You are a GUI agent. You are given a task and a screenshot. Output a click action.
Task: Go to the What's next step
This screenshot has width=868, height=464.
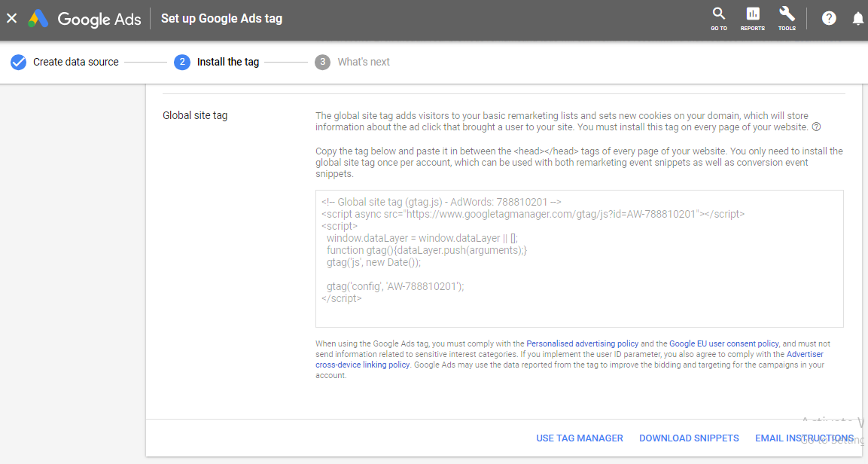pos(364,62)
